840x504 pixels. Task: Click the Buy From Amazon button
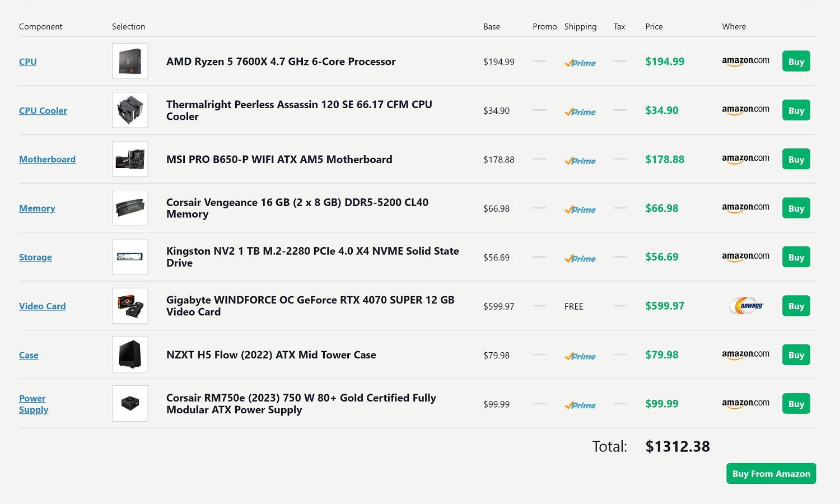click(771, 474)
